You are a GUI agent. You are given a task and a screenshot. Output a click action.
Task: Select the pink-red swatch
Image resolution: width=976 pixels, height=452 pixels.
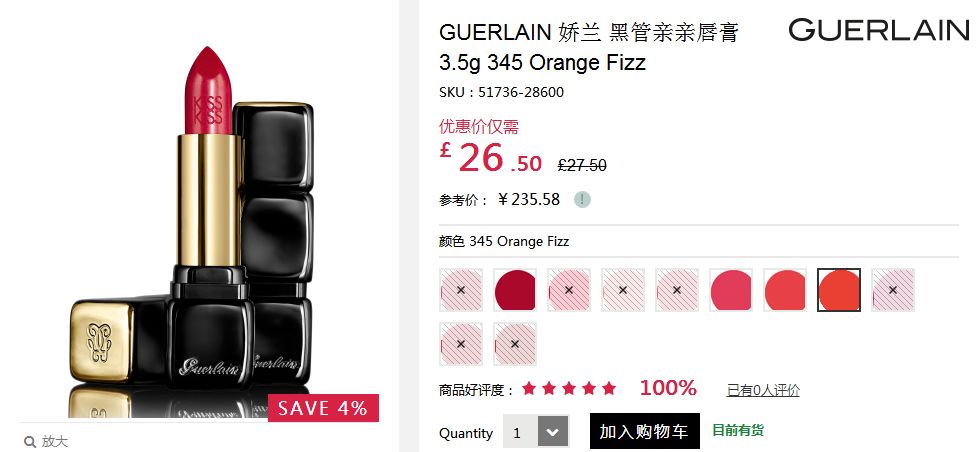731,290
